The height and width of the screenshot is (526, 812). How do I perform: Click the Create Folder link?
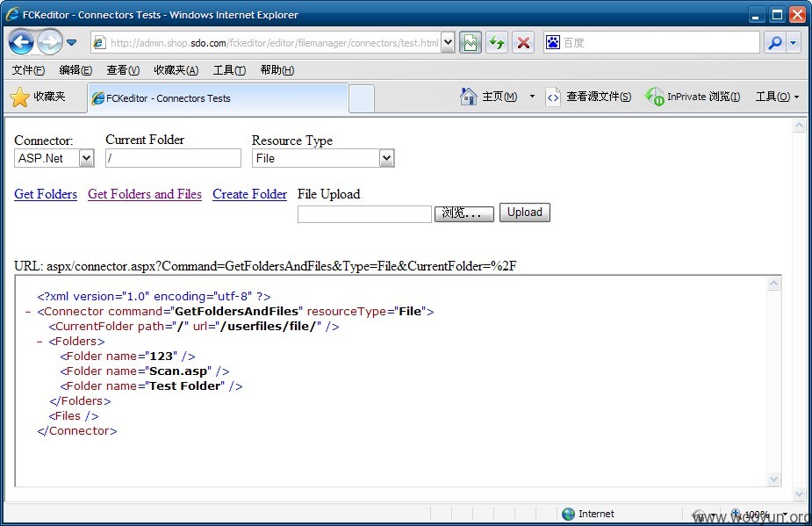click(x=249, y=194)
